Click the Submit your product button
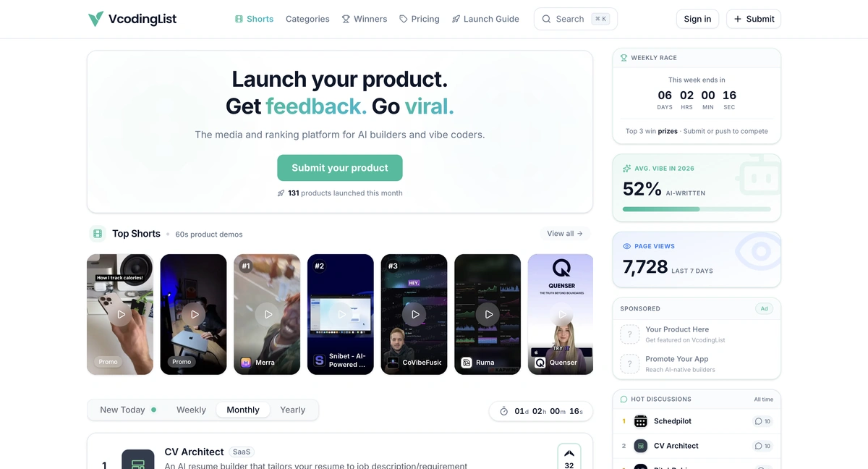The image size is (868, 469). pos(340,168)
